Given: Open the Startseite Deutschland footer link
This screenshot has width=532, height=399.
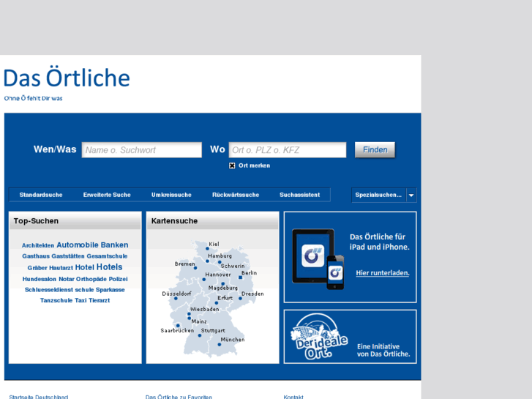Looking at the screenshot, I should 39,397.
